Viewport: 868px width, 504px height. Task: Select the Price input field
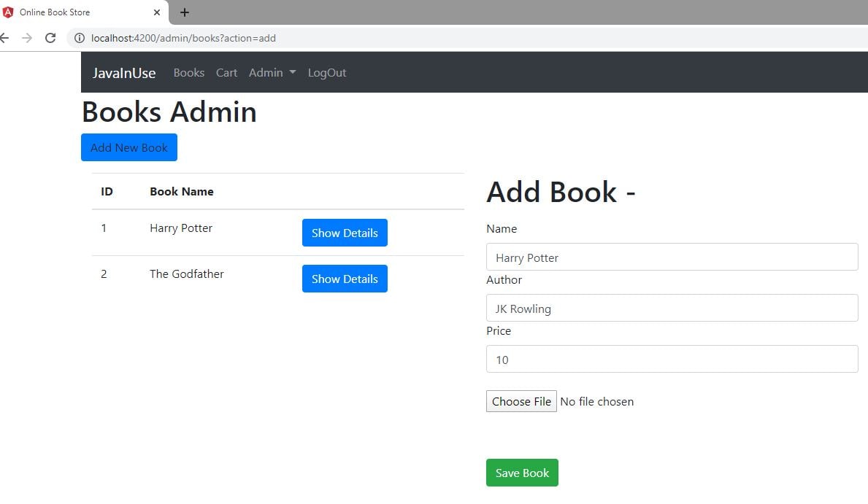click(672, 360)
